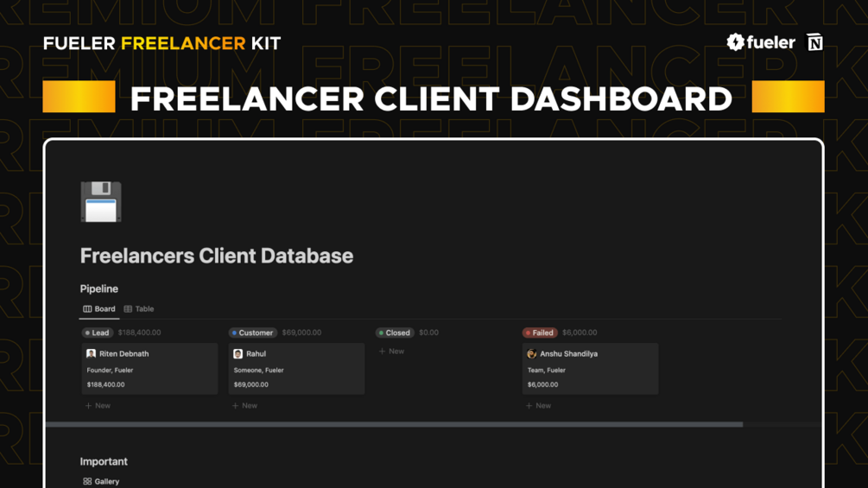Image resolution: width=868 pixels, height=488 pixels.
Task: Open Riten Debnath's avatar
Action: click(x=92, y=353)
